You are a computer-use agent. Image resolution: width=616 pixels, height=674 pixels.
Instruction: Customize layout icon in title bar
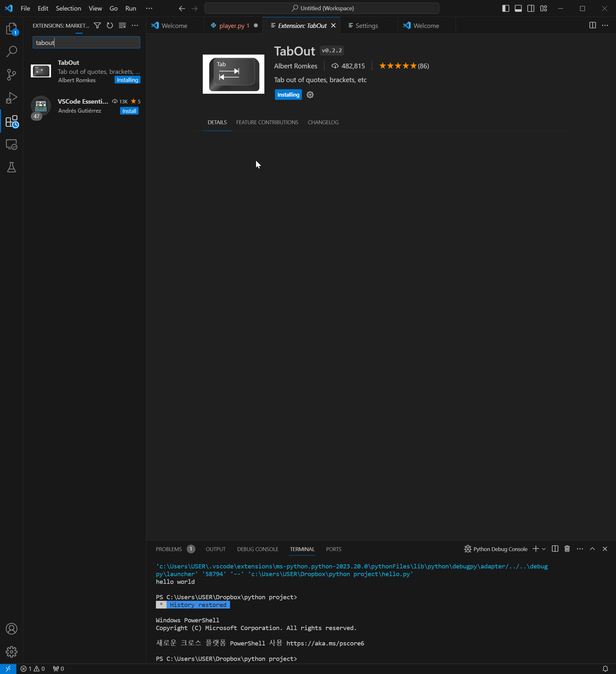click(x=543, y=8)
